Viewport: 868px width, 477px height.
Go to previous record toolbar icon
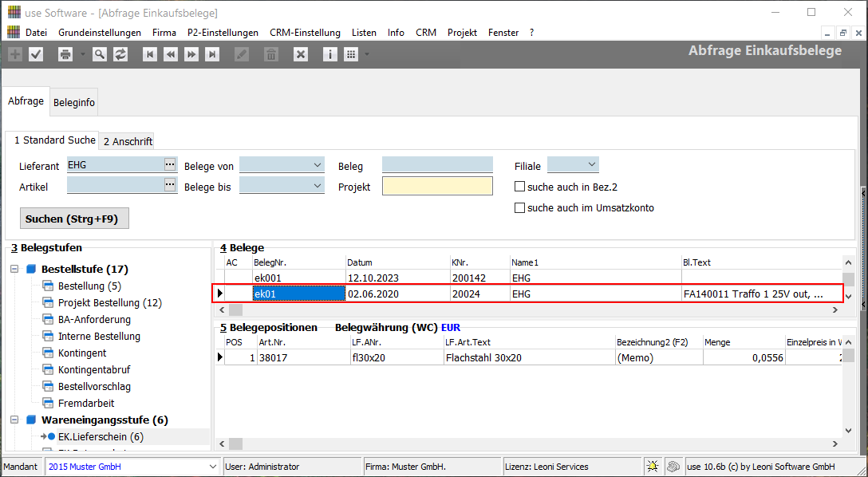pyautogui.click(x=171, y=54)
